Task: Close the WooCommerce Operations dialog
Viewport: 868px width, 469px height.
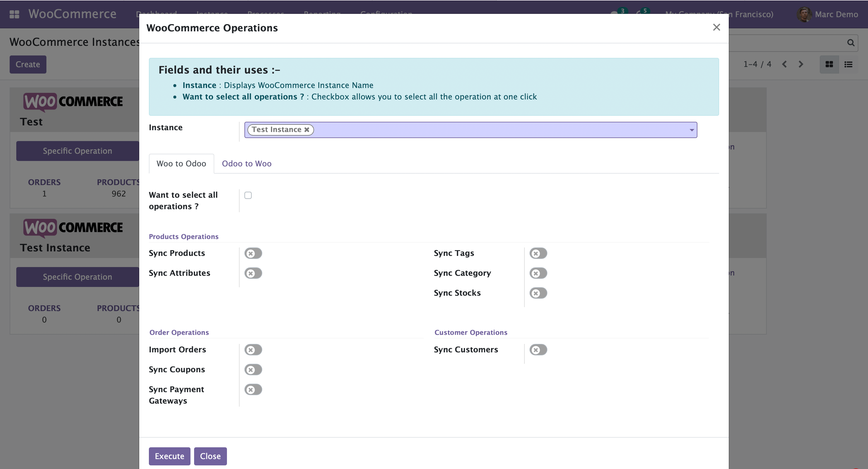Action: [716, 27]
